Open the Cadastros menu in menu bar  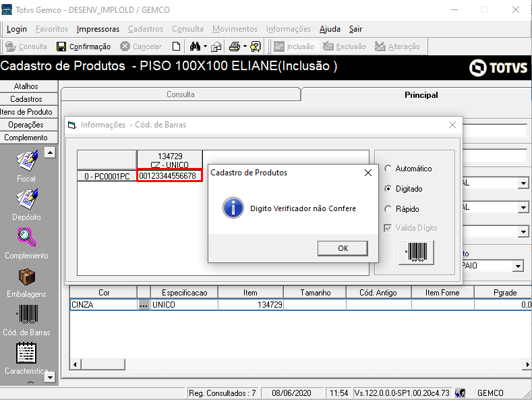[146, 29]
